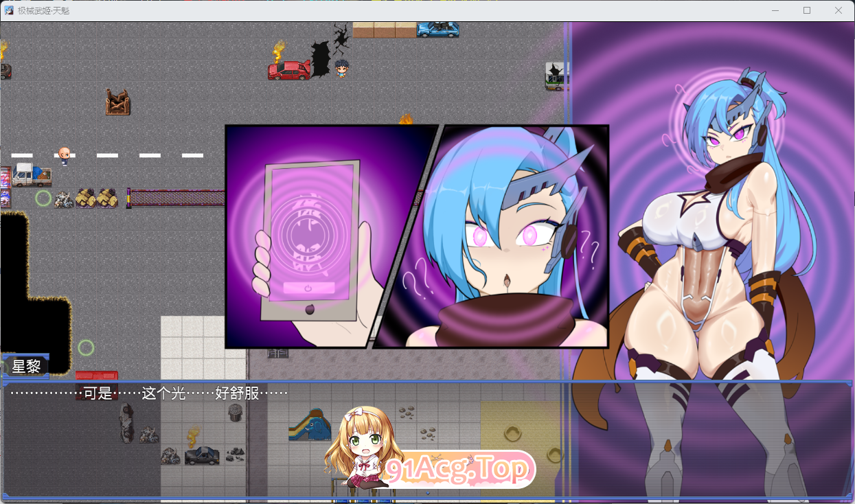Viewport: 855px width, 504px height.
Task: Click the blue elephant playground slide
Action: tap(310, 424)
